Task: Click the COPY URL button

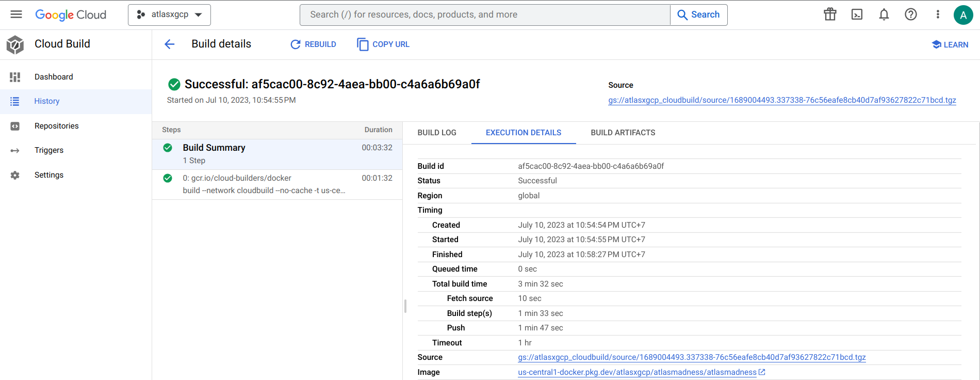Action: tap(383, 44)
